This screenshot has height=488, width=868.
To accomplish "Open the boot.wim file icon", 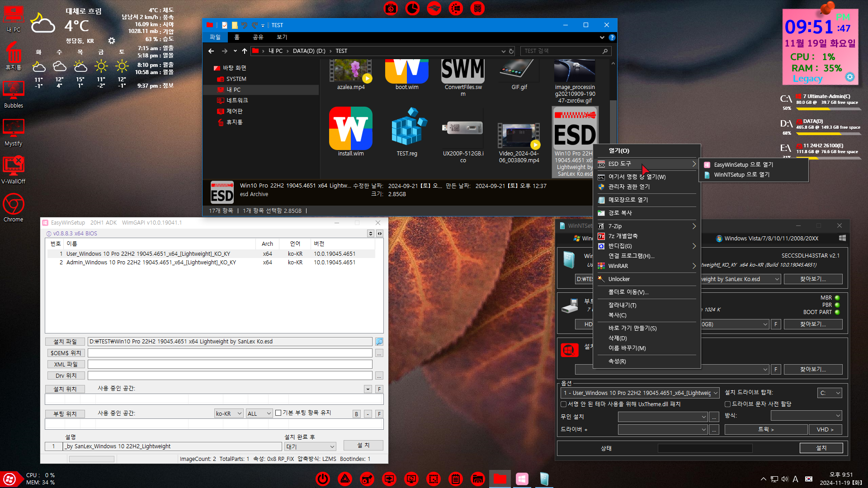I will [x=406, y=71].
